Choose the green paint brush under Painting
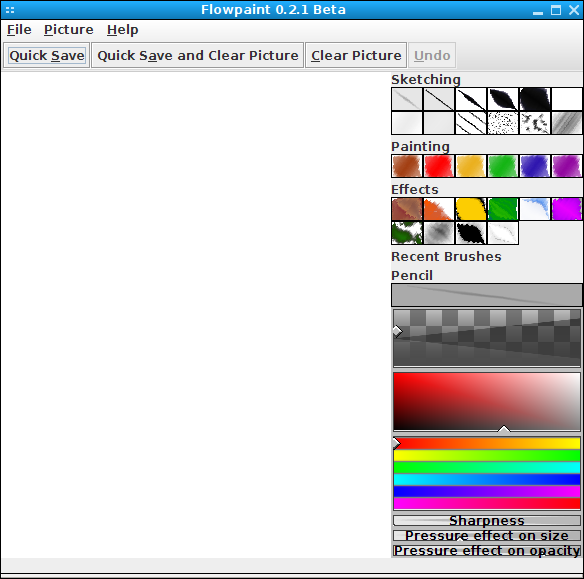584x579 pixels. click(503, 166)
